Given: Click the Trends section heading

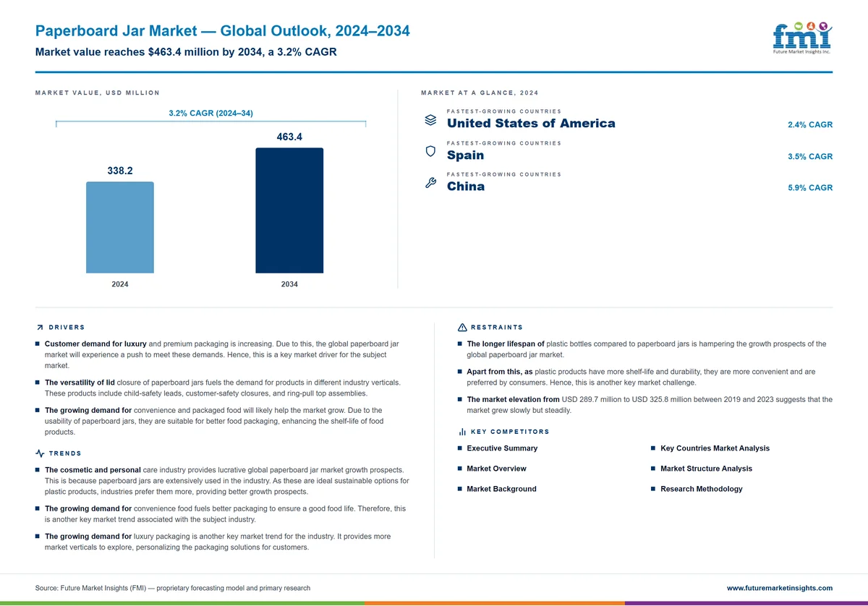Looking at the screenshot, I should click(x=65, y=453).
